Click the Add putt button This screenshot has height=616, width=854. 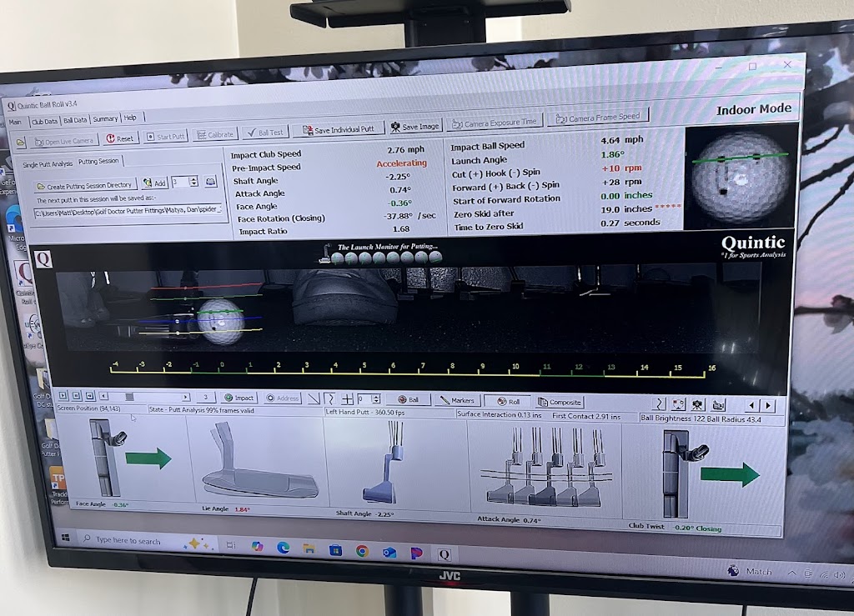coord(153,183)
